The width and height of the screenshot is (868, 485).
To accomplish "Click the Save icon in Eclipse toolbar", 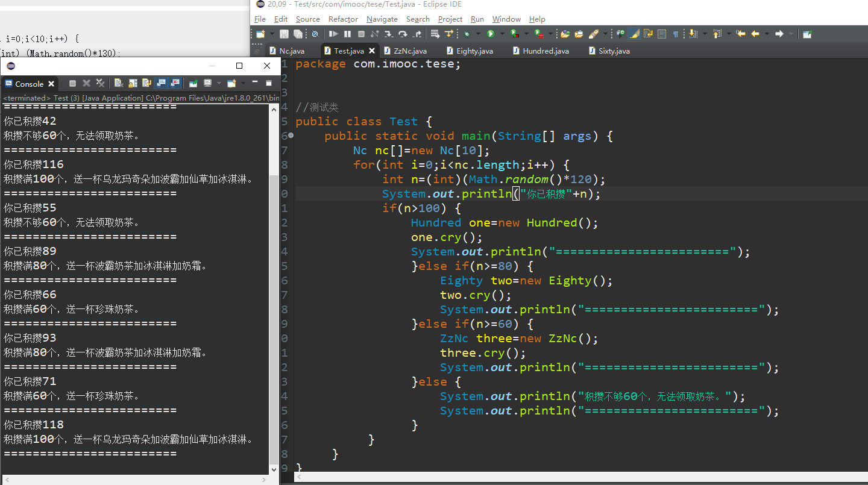I will click(285, 34).
